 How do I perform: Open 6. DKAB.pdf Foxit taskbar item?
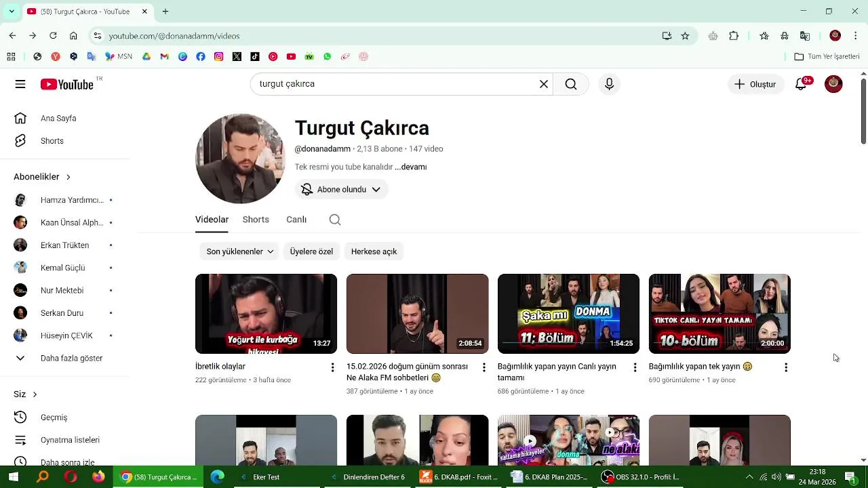(x=459, y=477)
